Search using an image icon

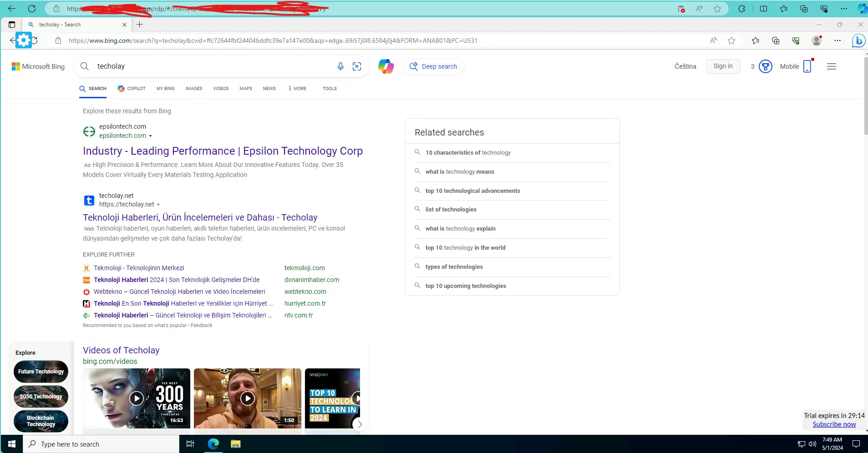357,66
